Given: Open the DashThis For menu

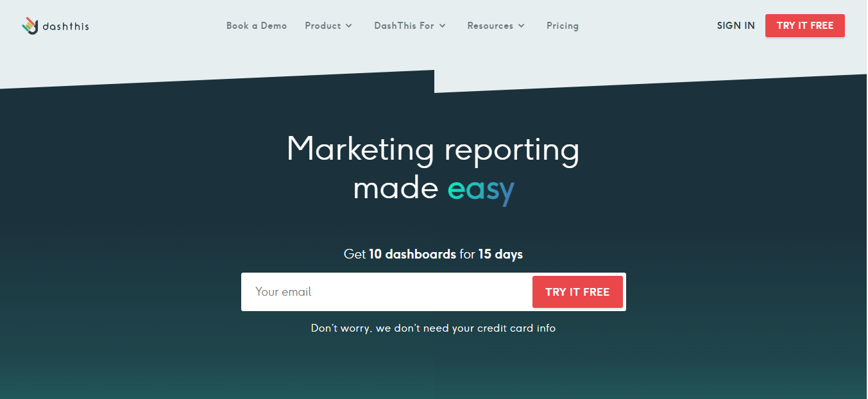Looking at the screenshot, I should [x=404, y=26].
